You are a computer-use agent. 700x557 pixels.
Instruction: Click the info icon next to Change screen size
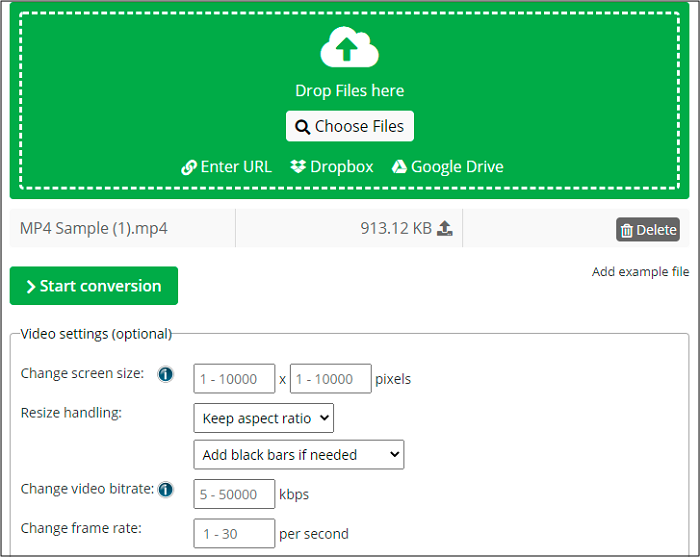tap(166, 374)
